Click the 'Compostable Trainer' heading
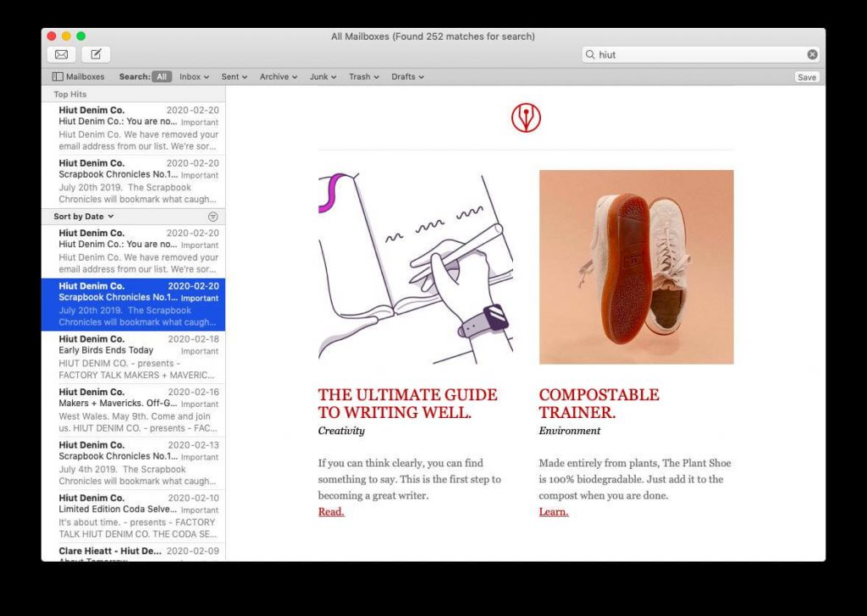Screen dimensions: 867x616 (599, 404)
